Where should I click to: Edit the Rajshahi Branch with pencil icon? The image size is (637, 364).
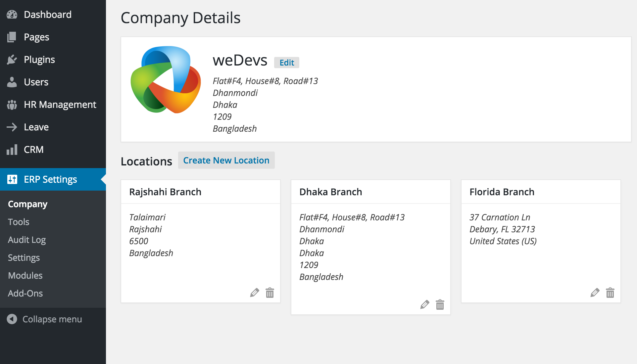click(x=255, y=293)
